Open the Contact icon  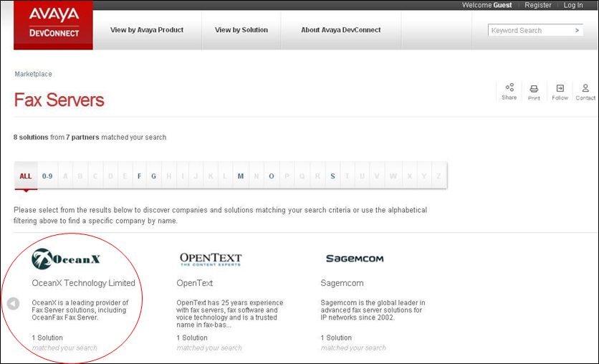(x=585, y=92)
